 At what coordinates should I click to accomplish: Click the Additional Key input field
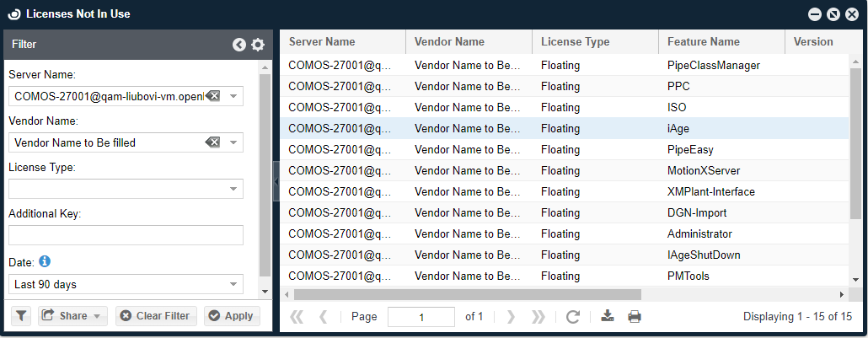pyautogui.click(x=126, y=235)
